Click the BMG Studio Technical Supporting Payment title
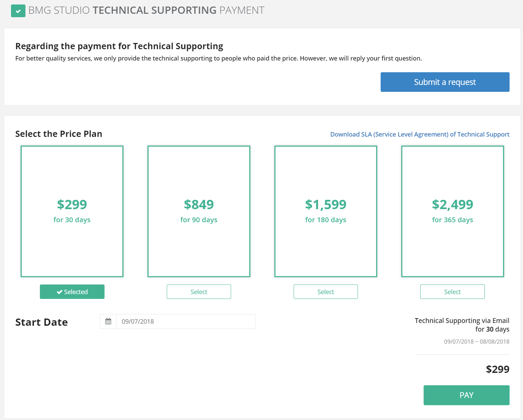The width and height of the screenshot is (523, 420). (146, 10)
